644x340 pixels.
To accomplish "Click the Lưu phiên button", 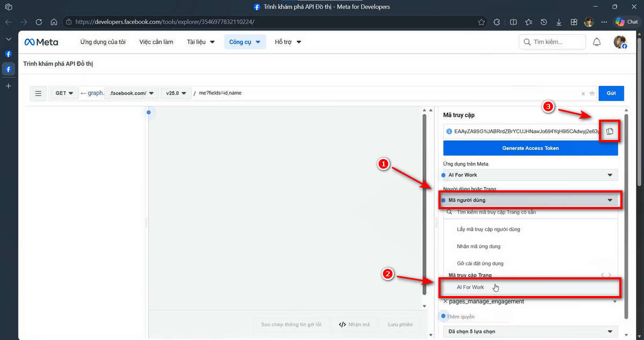I will (x=400, y=324).
